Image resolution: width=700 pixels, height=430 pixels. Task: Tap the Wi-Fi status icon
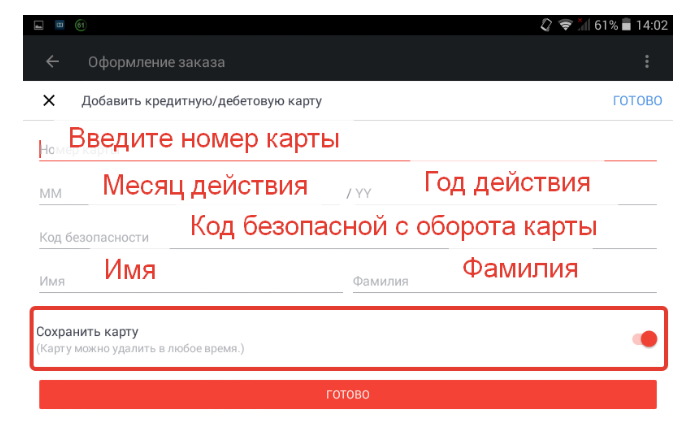tap(566, 24)
